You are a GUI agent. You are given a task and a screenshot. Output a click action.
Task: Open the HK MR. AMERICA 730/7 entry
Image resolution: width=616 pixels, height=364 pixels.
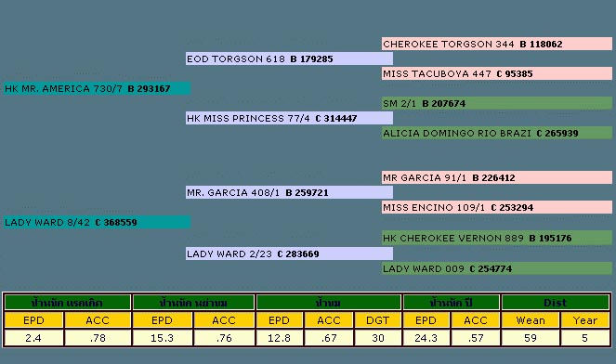pos(97,88)
